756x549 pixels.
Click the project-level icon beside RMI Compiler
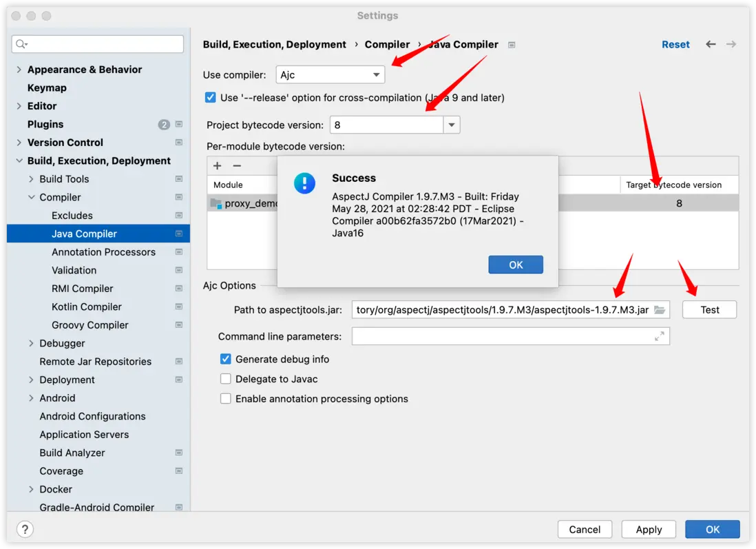(x=179, y=289)
